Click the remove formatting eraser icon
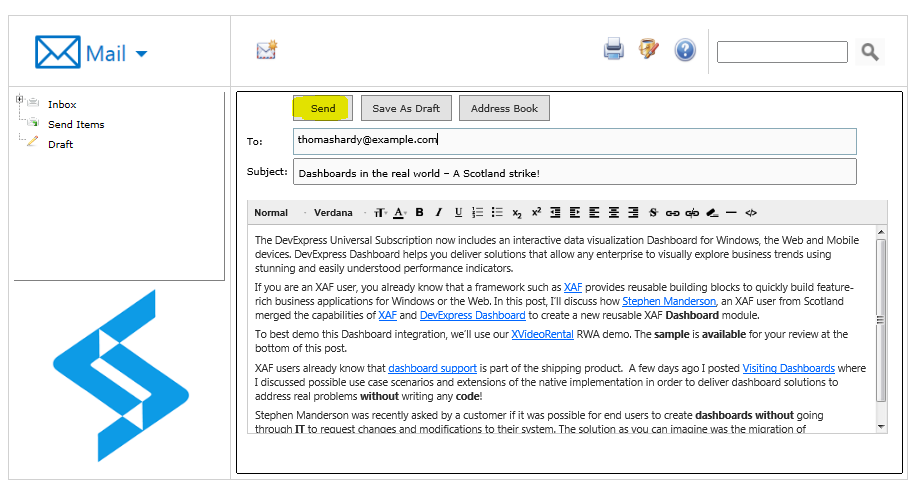This screenshot has height=497, width=916. pyautogui.click(x=712, y=213)
